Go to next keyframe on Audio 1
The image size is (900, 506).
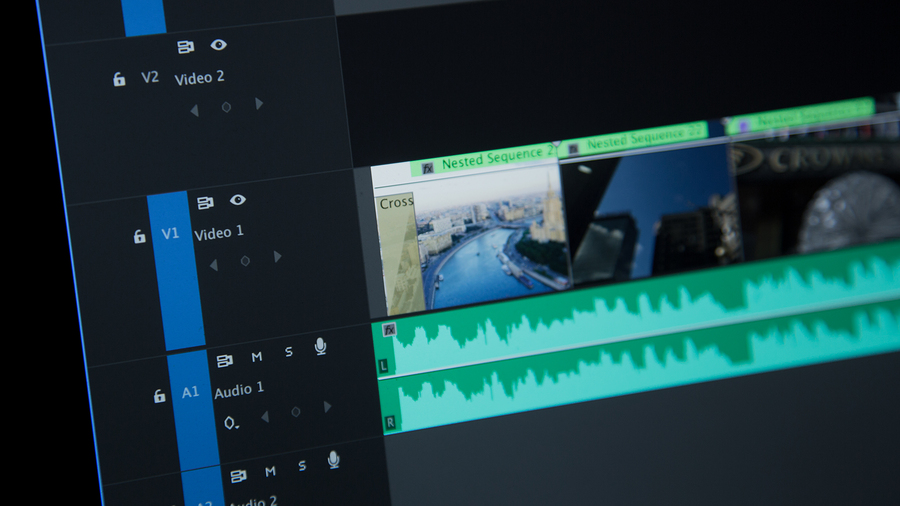(x=327, y=407)
